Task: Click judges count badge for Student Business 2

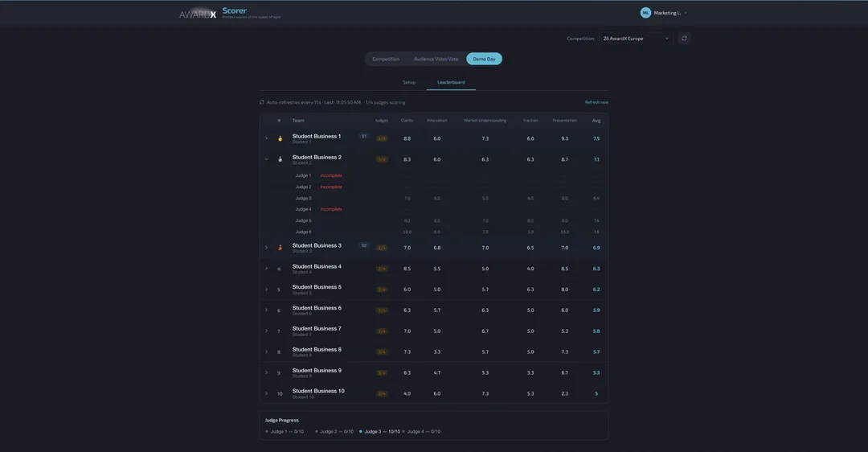Action: (x=382, y=159)
